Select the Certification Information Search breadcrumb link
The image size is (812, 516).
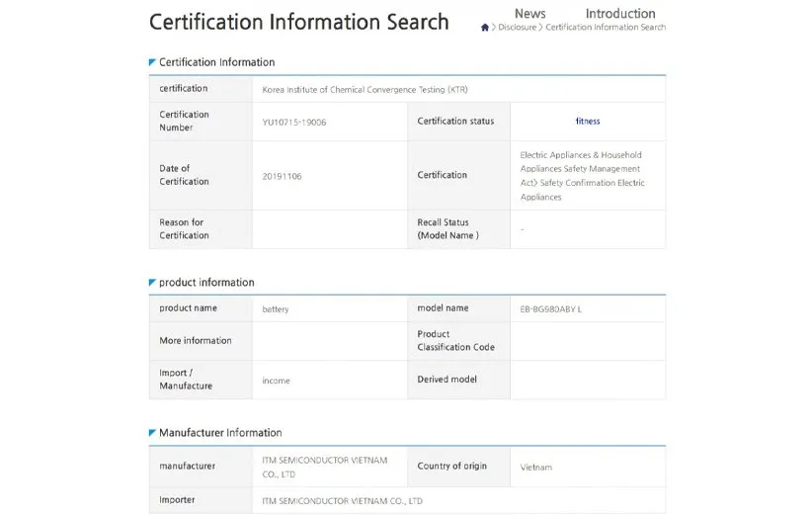coord(606,28)
